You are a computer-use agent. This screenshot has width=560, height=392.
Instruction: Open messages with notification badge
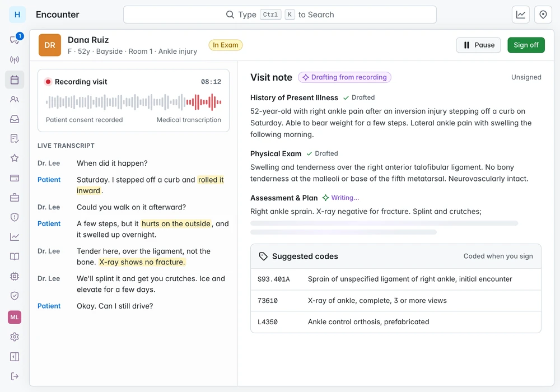coord(15,40)
